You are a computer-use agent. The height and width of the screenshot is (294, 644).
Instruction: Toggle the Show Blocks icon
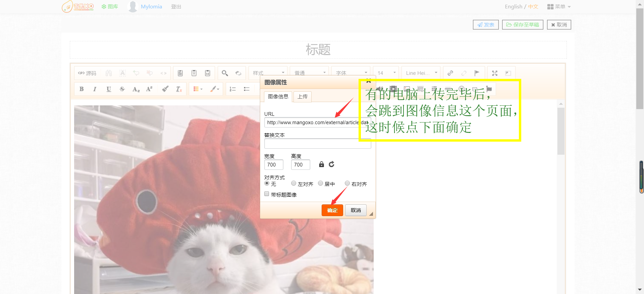click(x=508, y=73)
